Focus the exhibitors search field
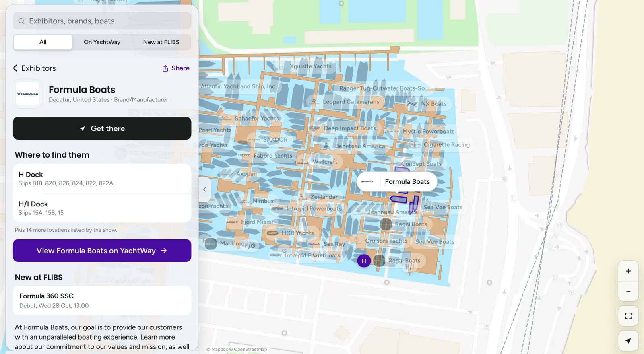 click(102, 21)
